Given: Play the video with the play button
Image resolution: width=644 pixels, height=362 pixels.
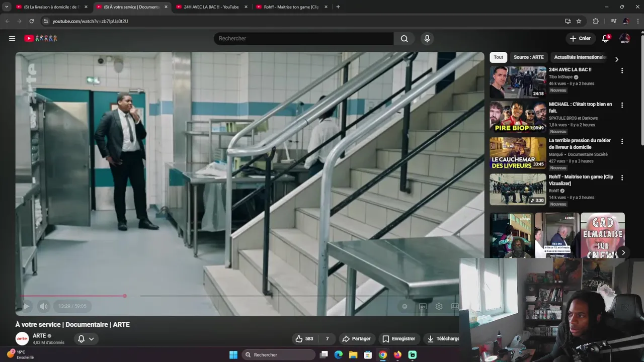Looking at the screenshot, I should [26, 306].
